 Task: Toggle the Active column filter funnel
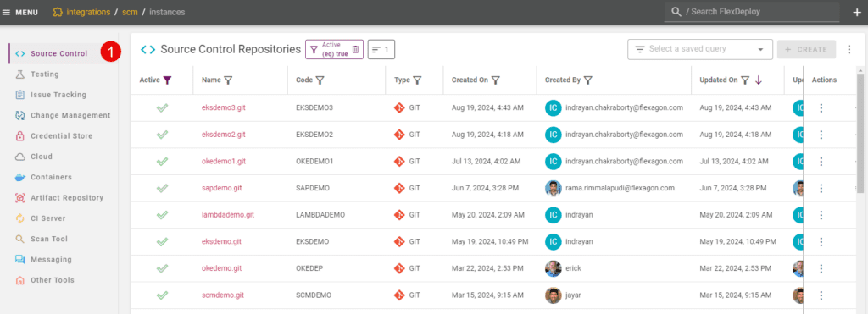[x=168, y=80]
